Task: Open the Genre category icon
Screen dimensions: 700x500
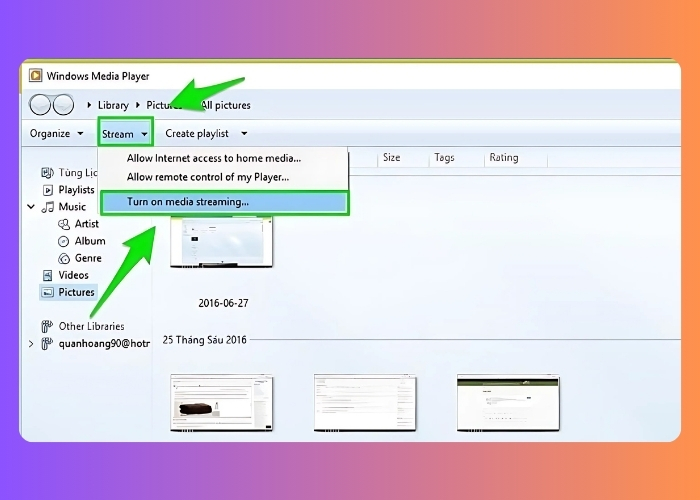Action: pos(65,258)
